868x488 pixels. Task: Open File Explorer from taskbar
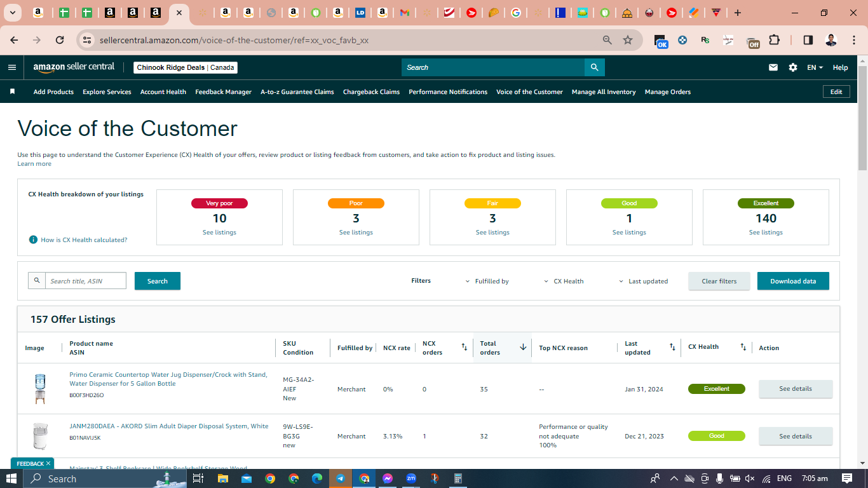click(222, 478)
